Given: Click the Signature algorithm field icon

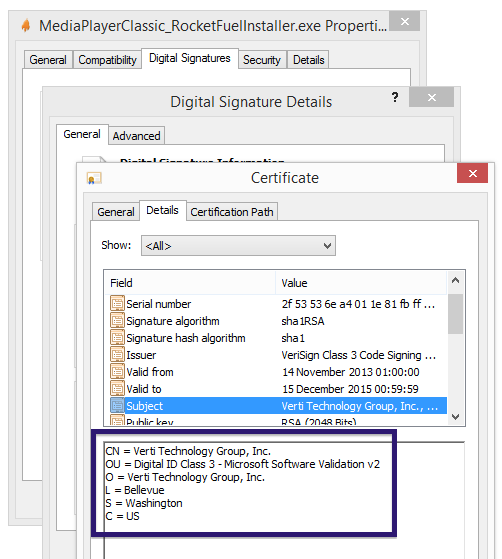Looking at the screenshot, I should pyautogui.click(x=117, y=321).
